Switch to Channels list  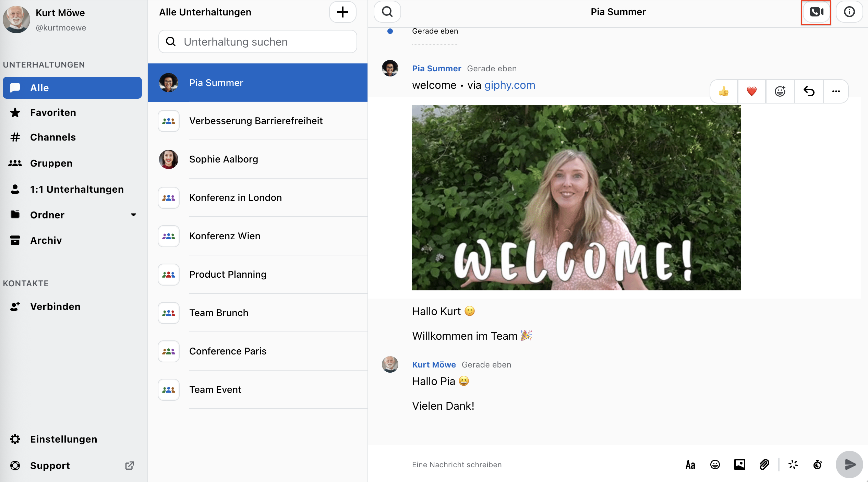tap(72, 137)
